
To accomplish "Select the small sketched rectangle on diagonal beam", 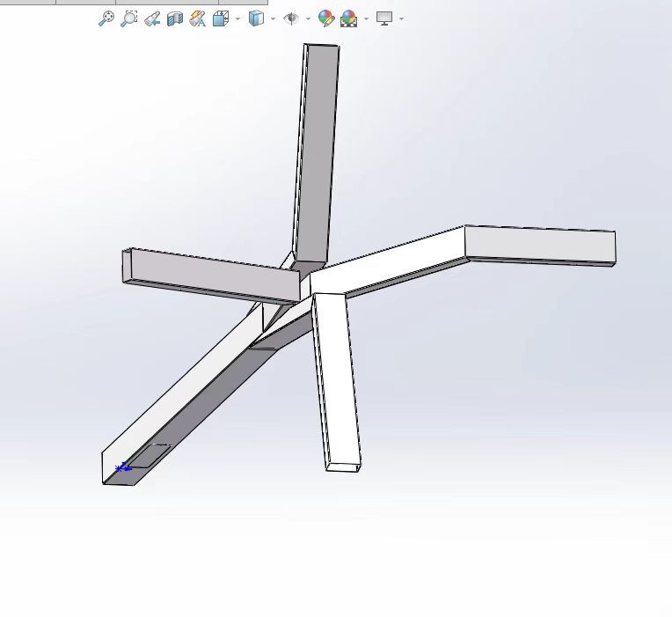I will click(150, 456).
